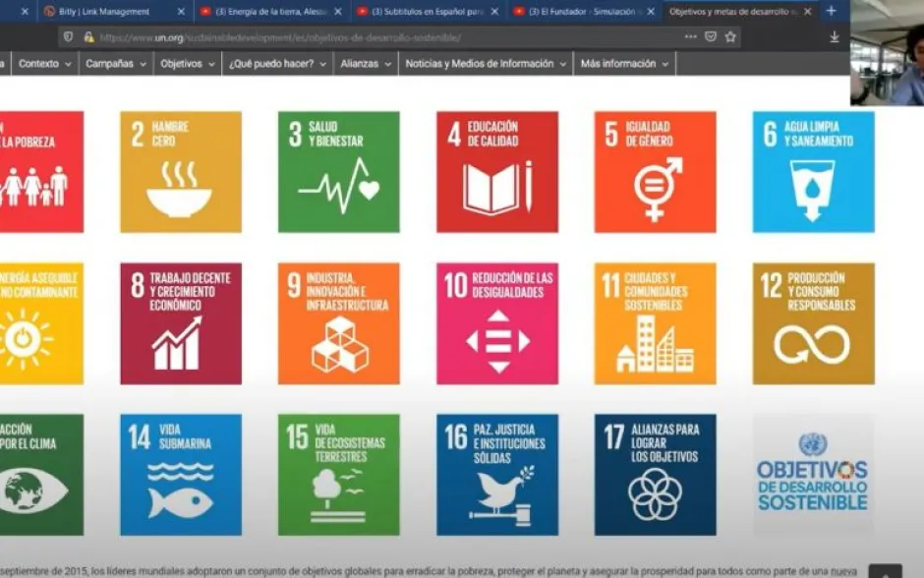Click the webcam video thumbnail of presenter
924x578 pixels.
point(887,53)
